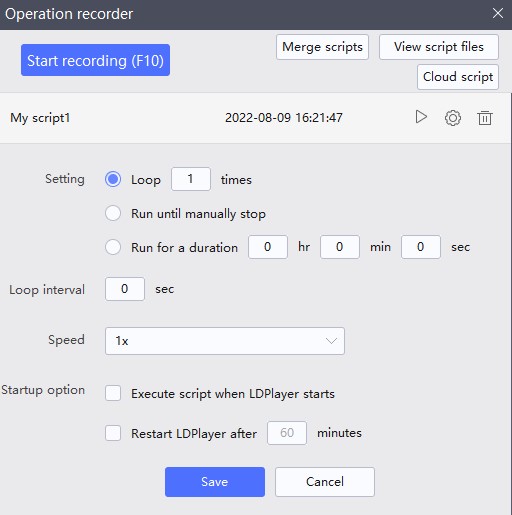Tick Restart LDPlayer after checkbox
This screenshot has height=515, width=512.
113,433
